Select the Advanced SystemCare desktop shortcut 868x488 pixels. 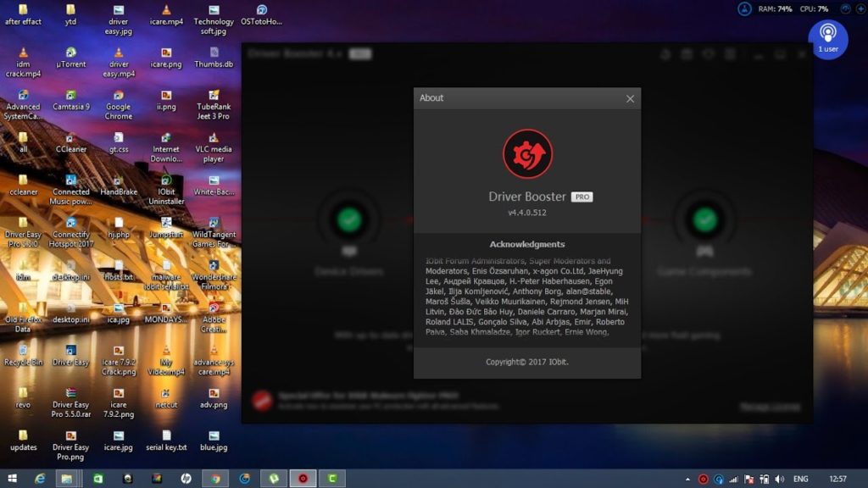[x=23, y=105]
